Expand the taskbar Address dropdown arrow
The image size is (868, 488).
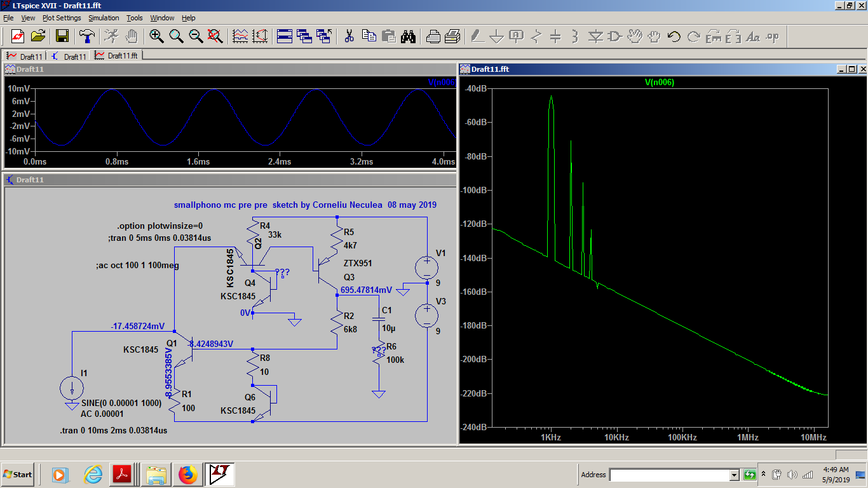point(735,475)
